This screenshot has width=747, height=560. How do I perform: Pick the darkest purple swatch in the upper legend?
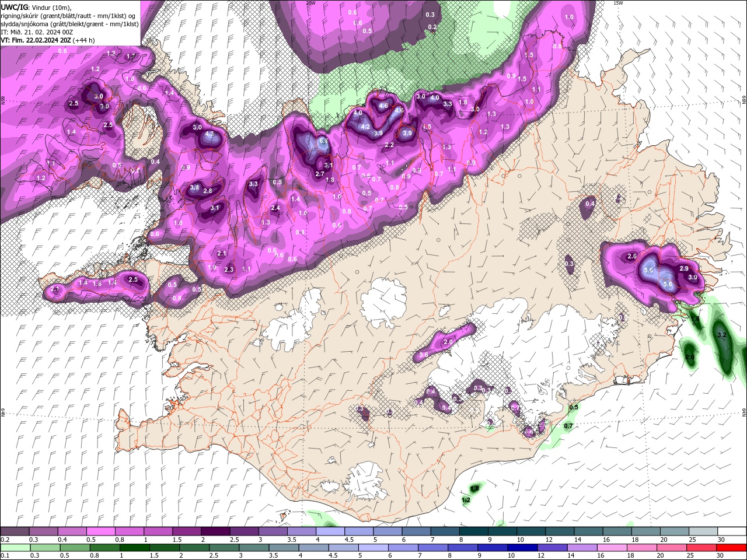tap(215, 531)
